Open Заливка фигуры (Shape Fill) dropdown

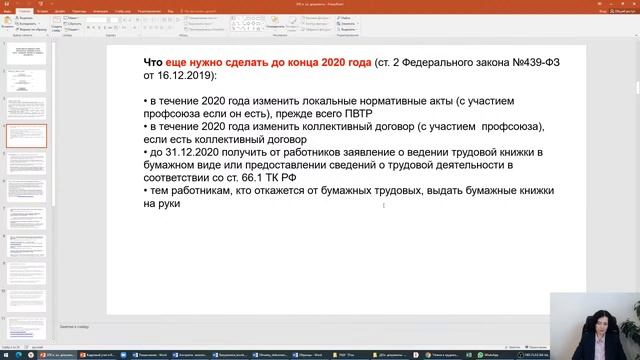click(x=317, y=18)
